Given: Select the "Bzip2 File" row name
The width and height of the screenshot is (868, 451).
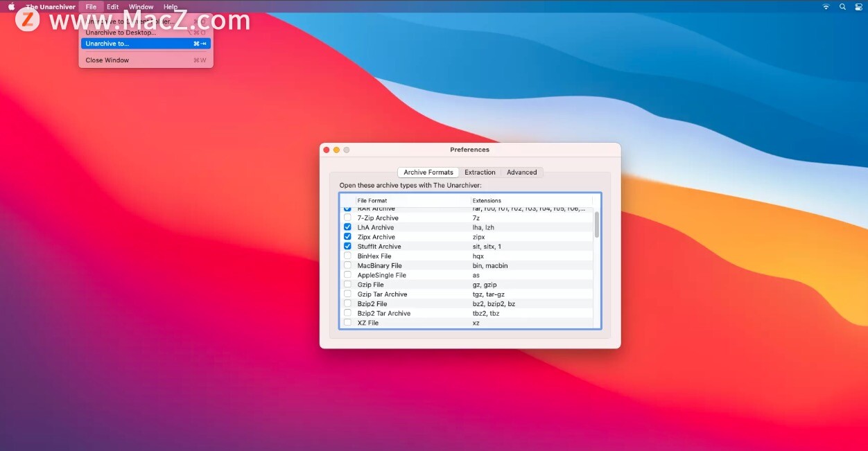Looking at the screenshot, I should click(372, 304).
